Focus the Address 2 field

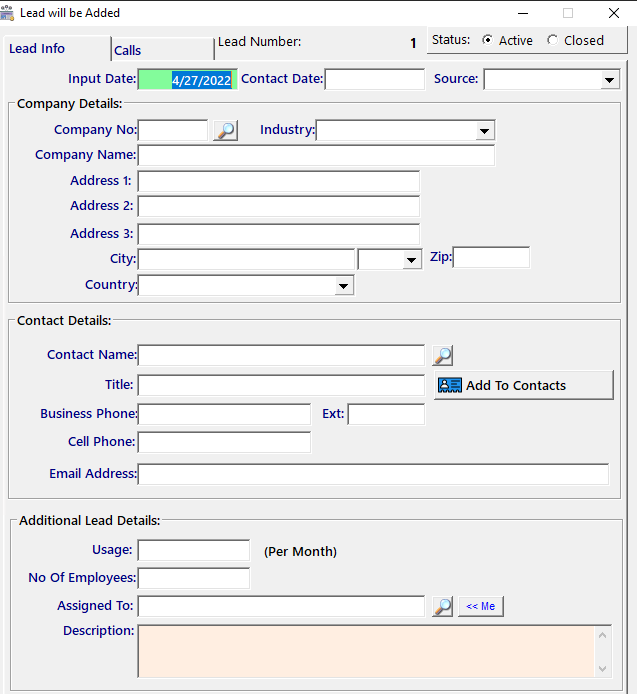(x=278, y=206)
